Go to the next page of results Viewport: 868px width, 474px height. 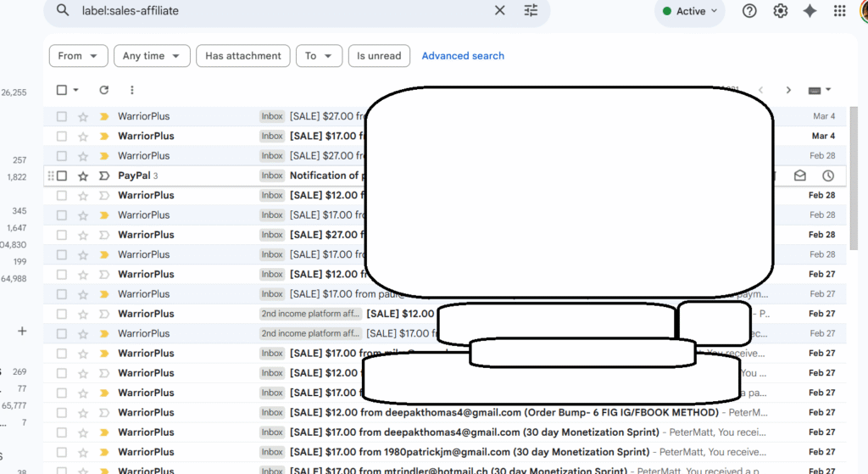[788, 90]
